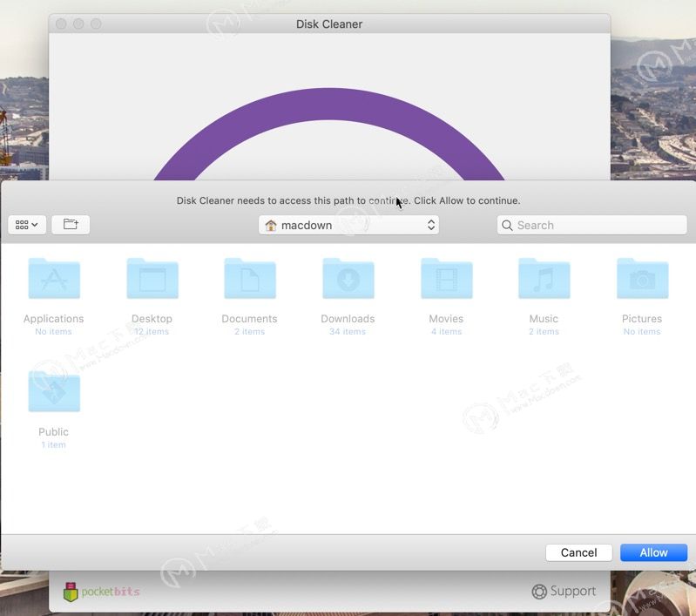This screenshot has width=696, height=616.
Task: Select the 'Public' folder label
Action: coord(53,431)
